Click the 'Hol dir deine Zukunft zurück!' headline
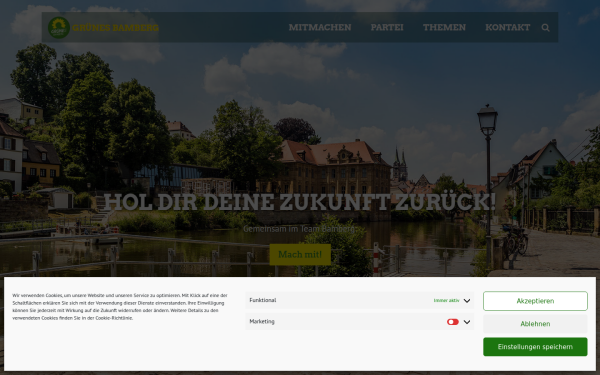This screenshot has width=600, height=375. (300, 202)
